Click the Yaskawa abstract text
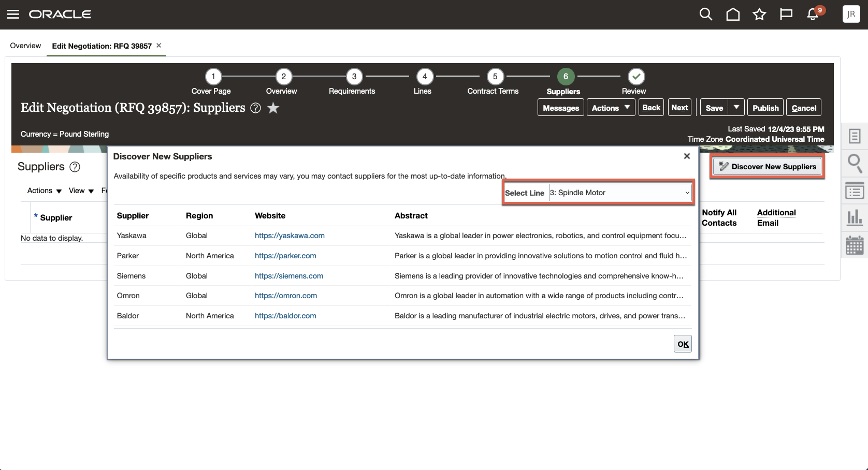 click(x=541, y=236)
